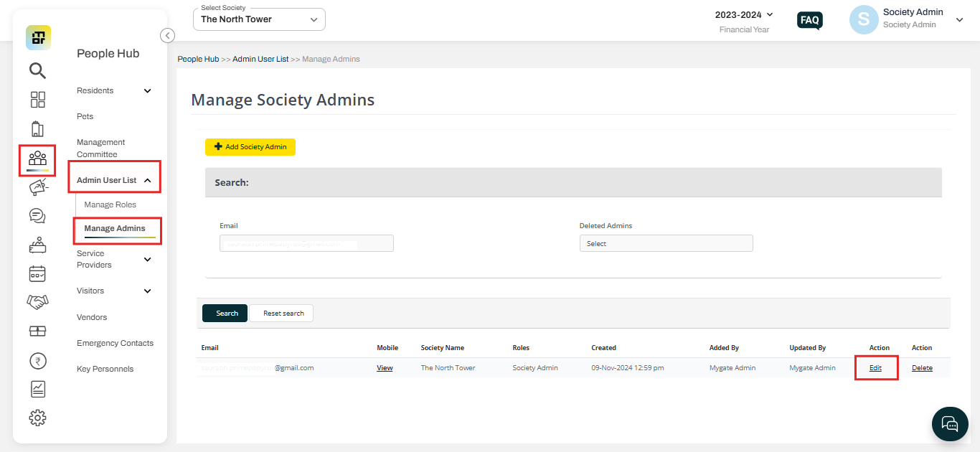Click the Reset search button
This screenshot has height=452, width=980.
click(x=281, y=313)
